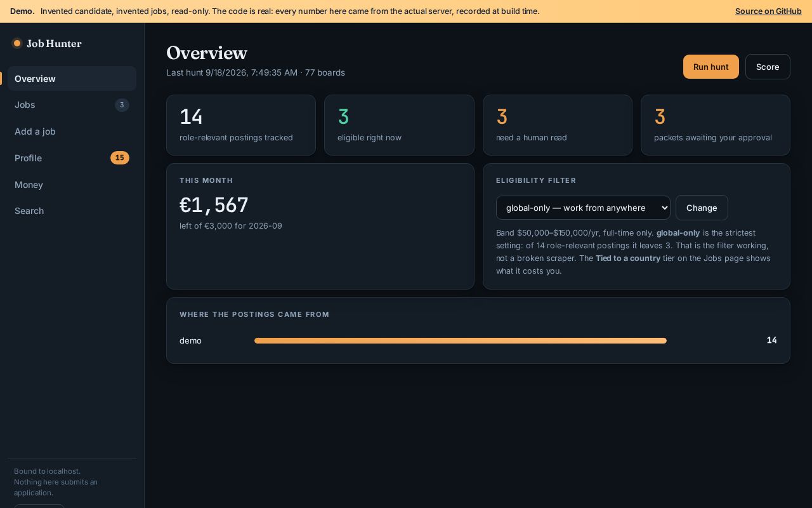
Task: Click the ELIGIBILITY FILTER section heading
Action: (x=536, y=180)
